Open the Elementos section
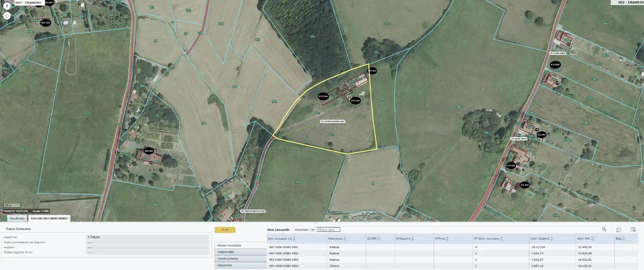Screen dimensions: 644x270 pos(240,265)
